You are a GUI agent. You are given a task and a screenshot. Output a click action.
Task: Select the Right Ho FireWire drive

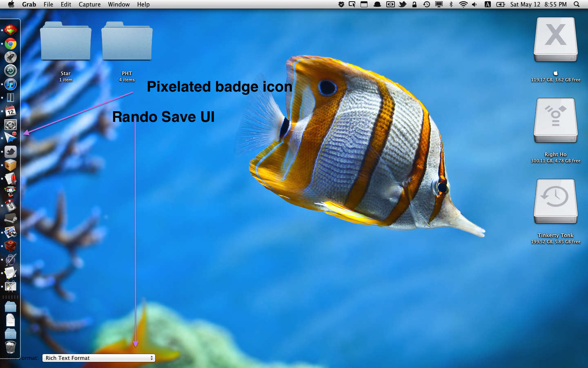pyautogui.click(x=556, y=121)
